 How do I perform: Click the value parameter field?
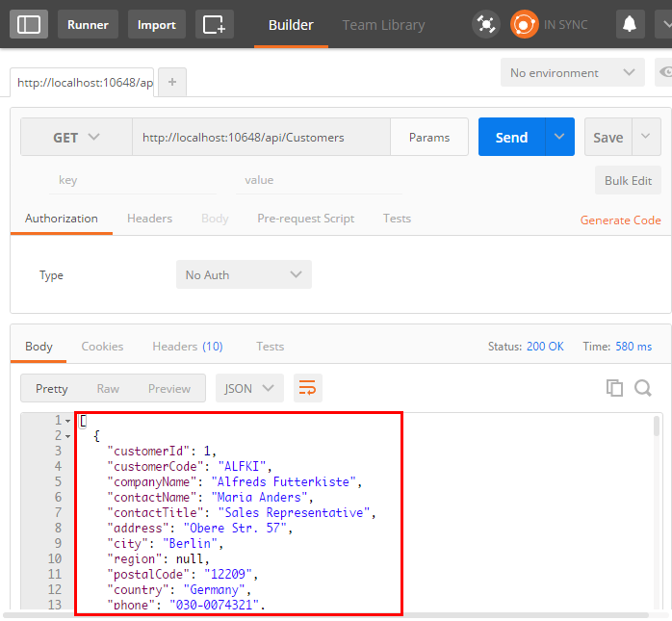click(x=319, y=180)
